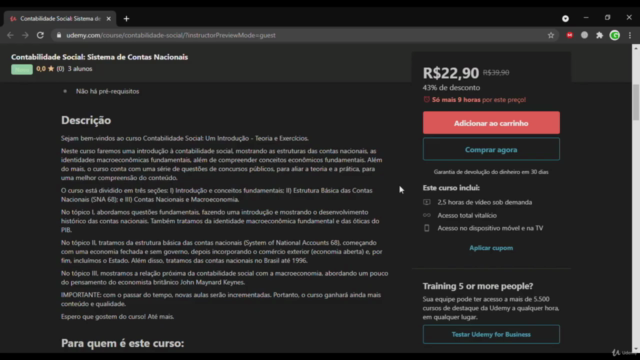Viewport: 640px width, 360px height.
Task: Select the Contabilidade Social browser tab
Action: click(60, 19)
